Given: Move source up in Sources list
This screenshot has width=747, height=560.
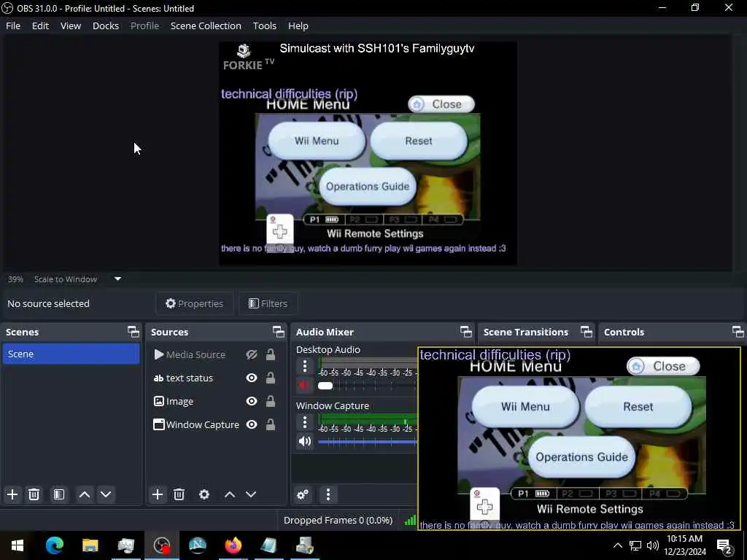Looking at the screenshot, I should pyautogui.click(x=230, y=494).
